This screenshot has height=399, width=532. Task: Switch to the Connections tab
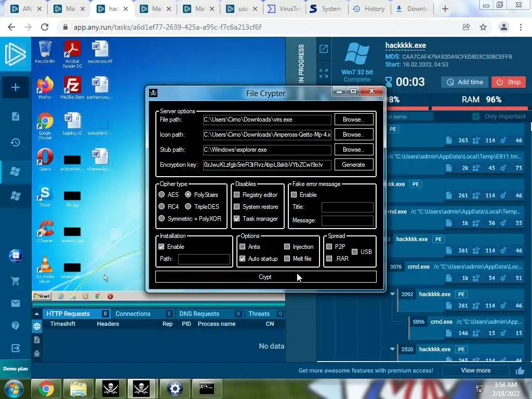143,313
